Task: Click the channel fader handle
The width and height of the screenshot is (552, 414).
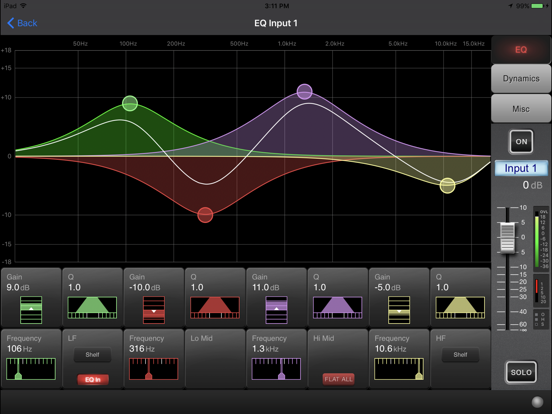Action: 507,238
